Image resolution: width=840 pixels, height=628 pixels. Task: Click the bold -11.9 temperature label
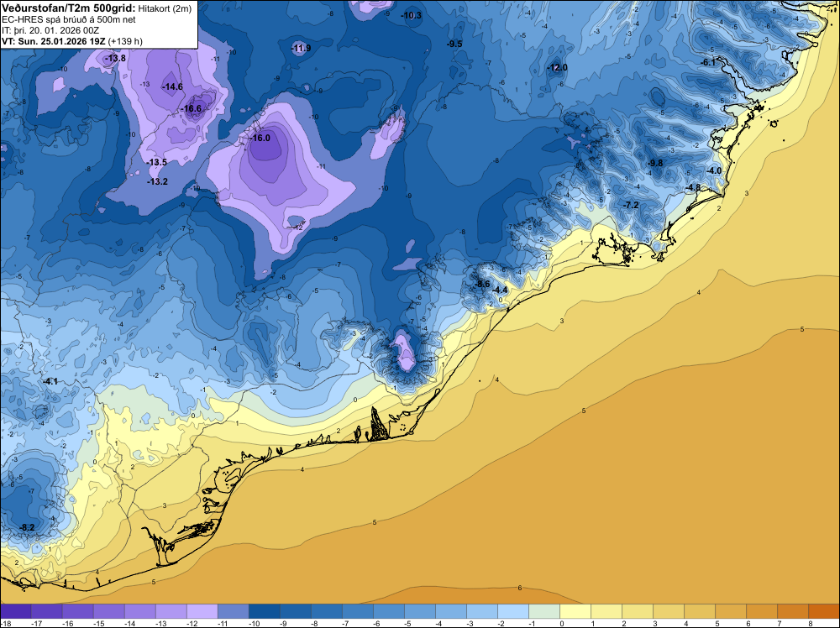[301, 49]
